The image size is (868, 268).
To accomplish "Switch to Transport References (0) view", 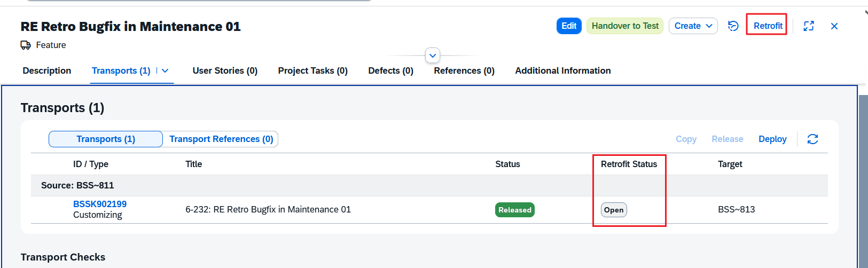I will [221, 139].
